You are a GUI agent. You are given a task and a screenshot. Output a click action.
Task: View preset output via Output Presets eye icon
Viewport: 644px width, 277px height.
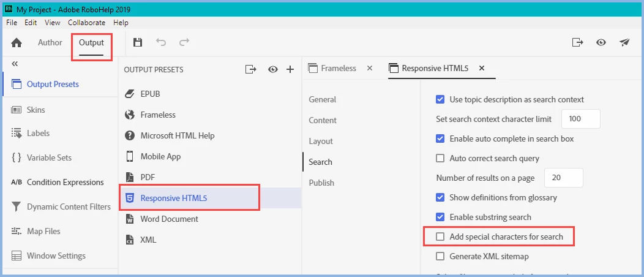272,69
